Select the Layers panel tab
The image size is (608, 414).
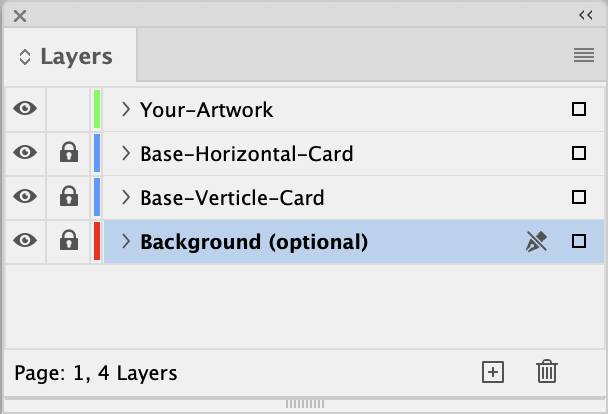[x=68, y=57]
